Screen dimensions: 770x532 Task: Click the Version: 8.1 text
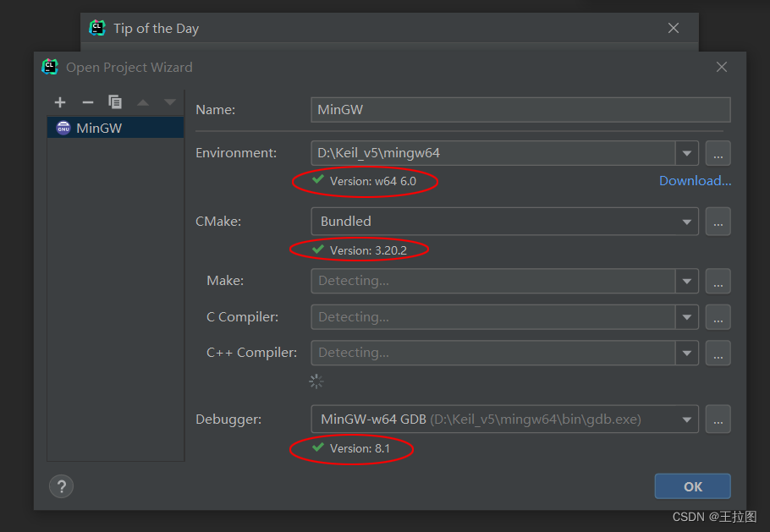point(360,448)
